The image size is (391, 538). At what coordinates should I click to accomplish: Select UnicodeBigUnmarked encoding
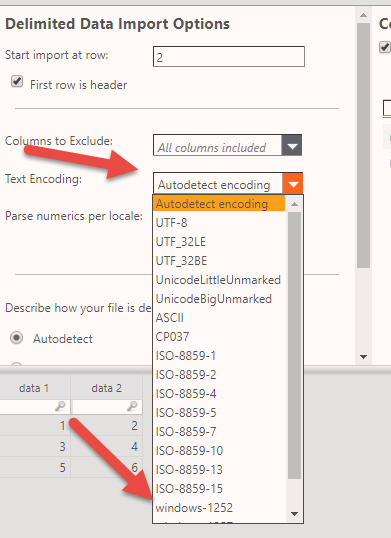219,299
